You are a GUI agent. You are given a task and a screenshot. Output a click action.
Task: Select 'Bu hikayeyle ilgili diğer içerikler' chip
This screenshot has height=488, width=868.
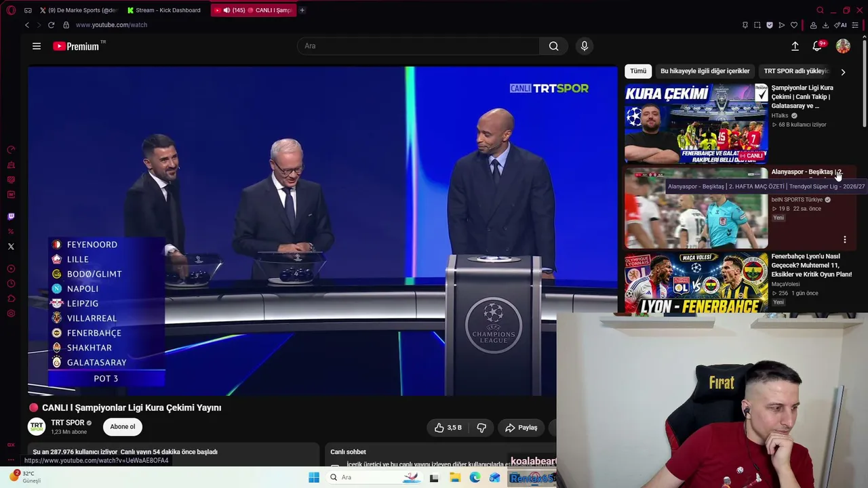click(x=705, y=71)
